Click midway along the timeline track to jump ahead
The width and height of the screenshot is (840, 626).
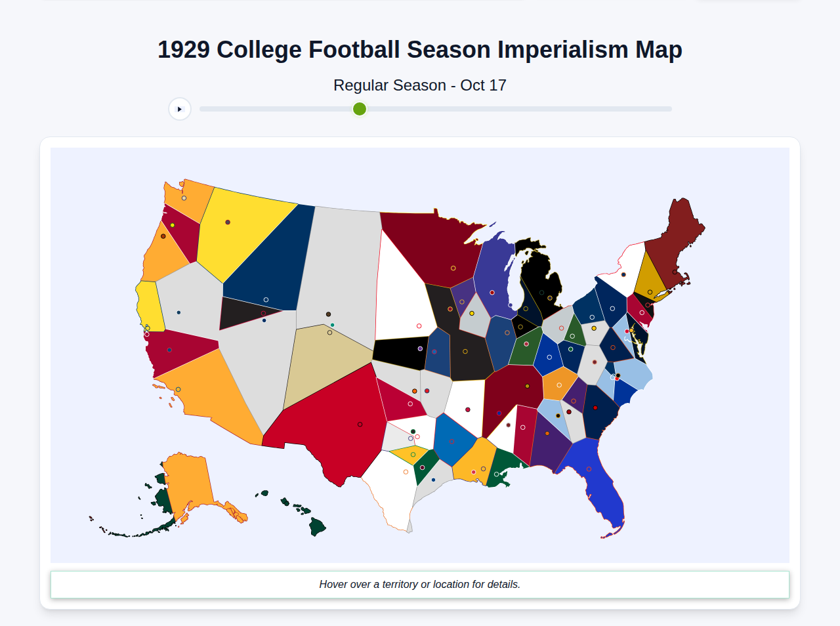435,109
